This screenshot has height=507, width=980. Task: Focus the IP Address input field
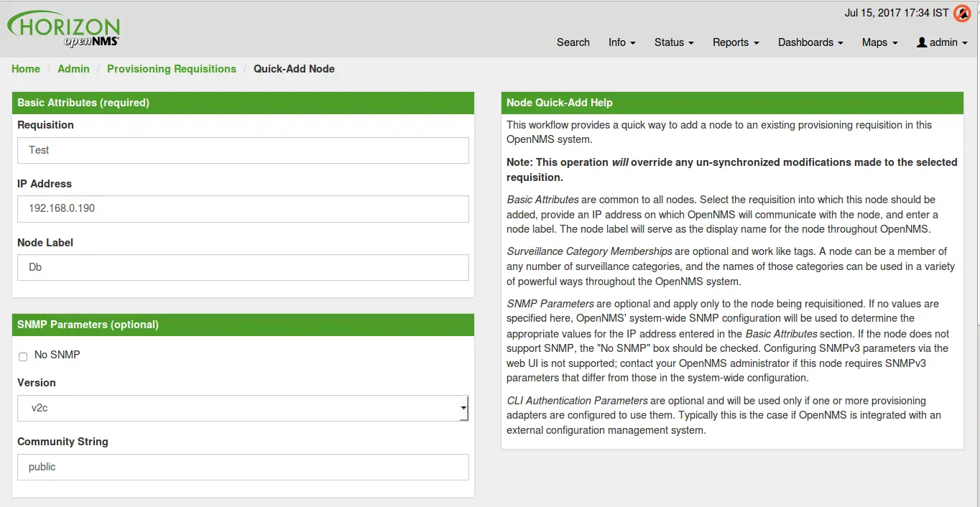point(243,209)
